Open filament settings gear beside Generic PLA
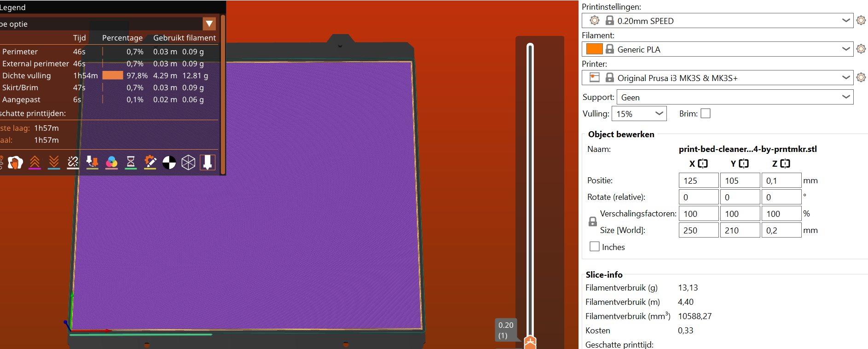 coord(861,49)
